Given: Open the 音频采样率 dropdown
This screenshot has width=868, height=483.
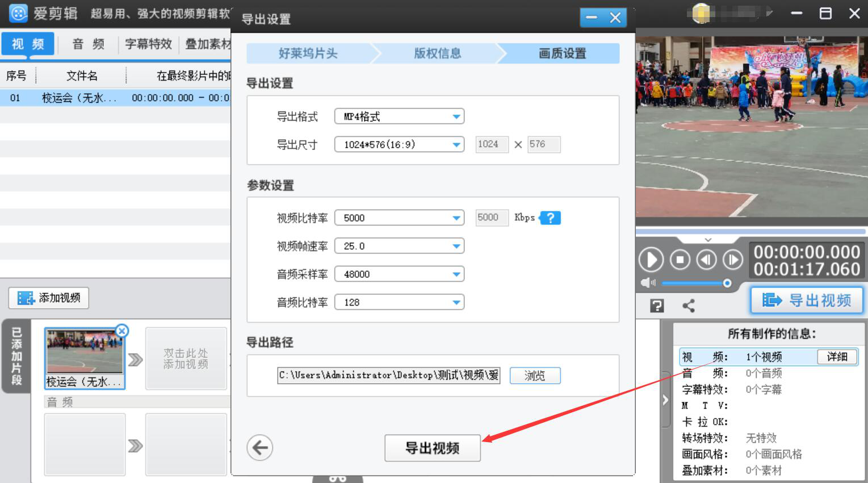Looking at the screenshot, I should (400, 274).
